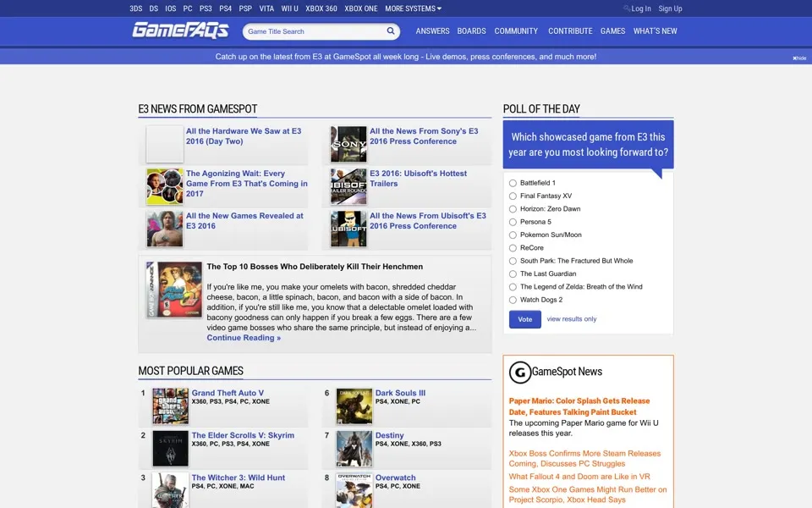Go to the PS4 platform page
The height and width of the screenshot is (508, 812).
225,8
